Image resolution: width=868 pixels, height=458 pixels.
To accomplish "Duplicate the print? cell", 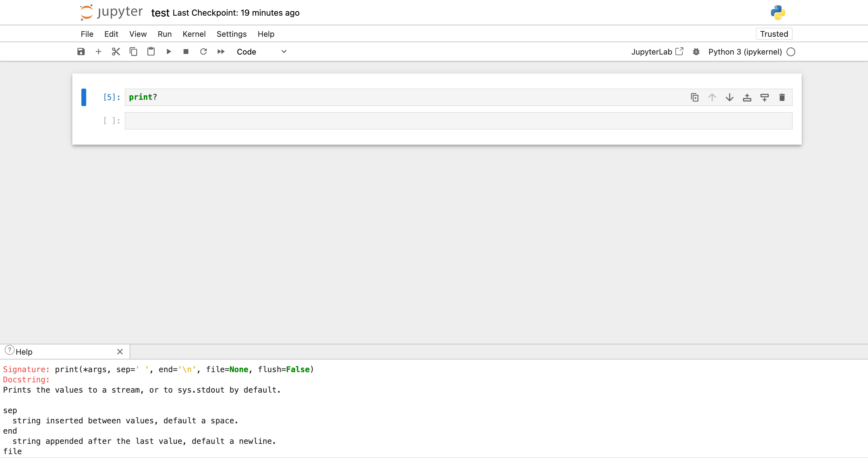I will pyautogui.click(x=694, y=97).
